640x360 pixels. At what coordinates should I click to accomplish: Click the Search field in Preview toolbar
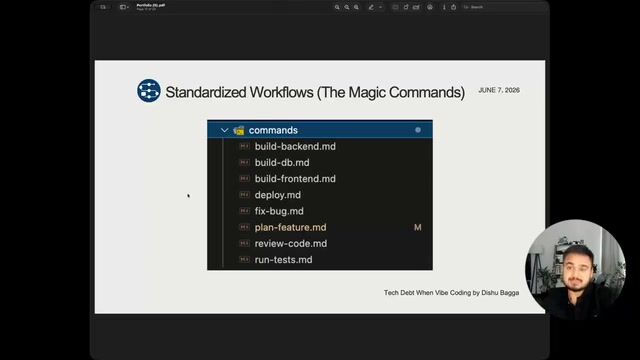point(473,7)
